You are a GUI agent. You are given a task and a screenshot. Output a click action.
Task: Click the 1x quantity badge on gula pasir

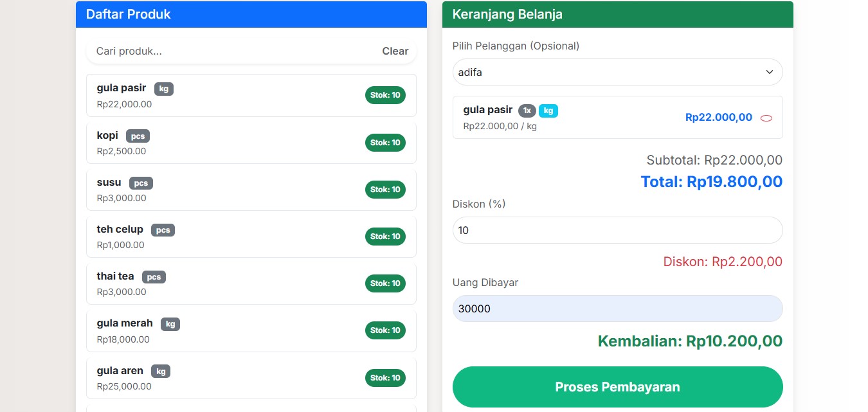coord(527,111)
